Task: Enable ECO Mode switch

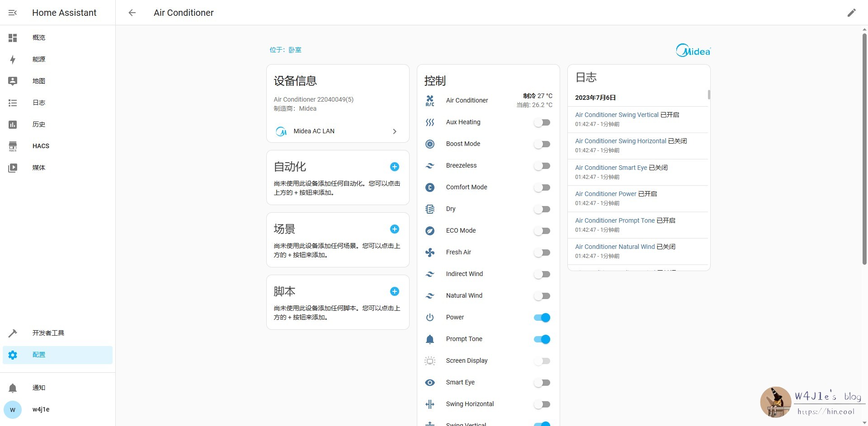Action: click(x=542, y=231)
